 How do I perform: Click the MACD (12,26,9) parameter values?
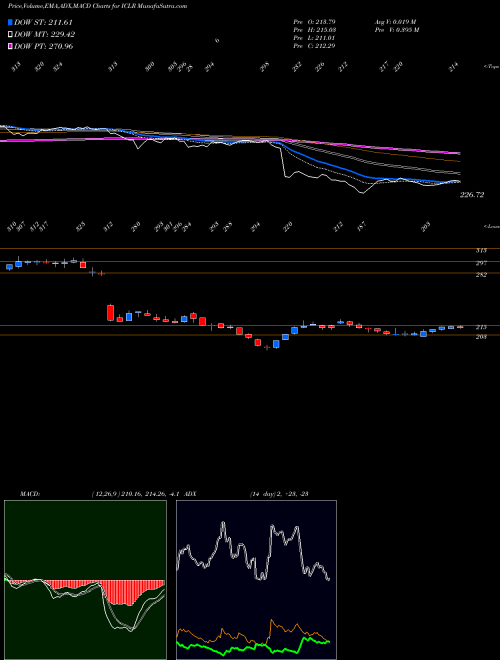[x=136, y=494]
